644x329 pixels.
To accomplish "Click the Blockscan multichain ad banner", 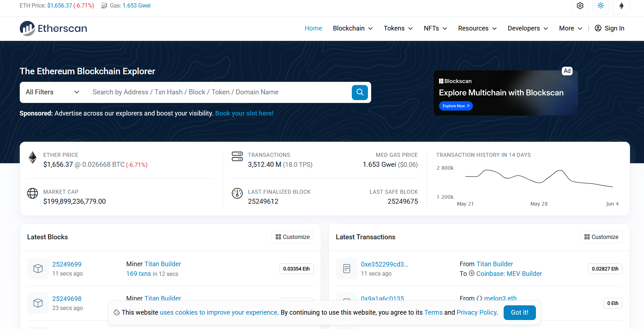I will pos(506,93).
